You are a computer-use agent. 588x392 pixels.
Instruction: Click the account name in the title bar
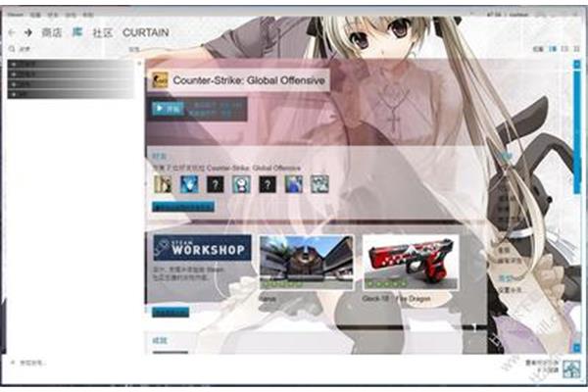tap(519, 15)
